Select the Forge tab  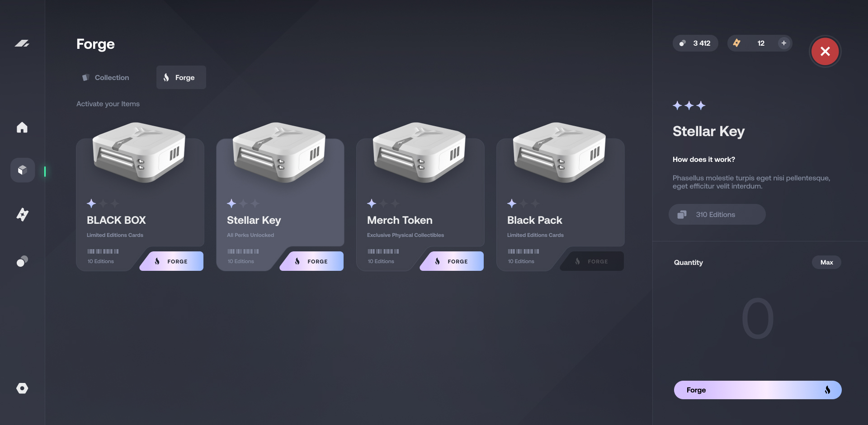tap(181, 77)
